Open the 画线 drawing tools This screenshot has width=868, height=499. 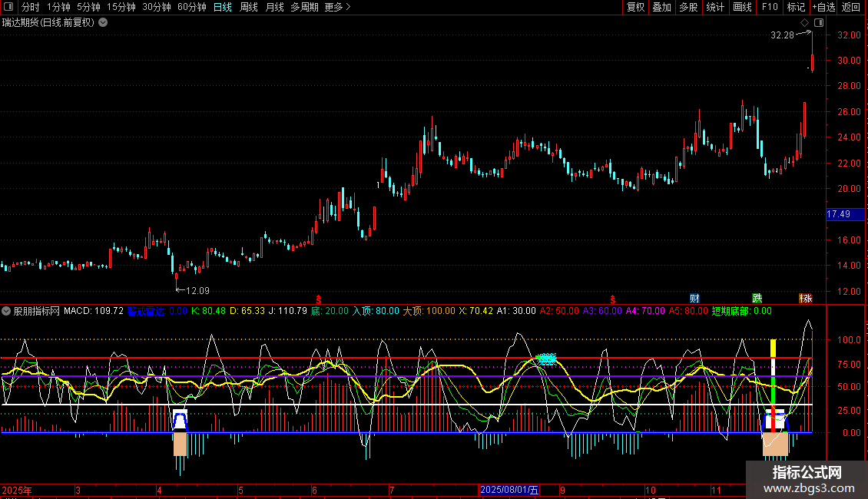point(742,7)
